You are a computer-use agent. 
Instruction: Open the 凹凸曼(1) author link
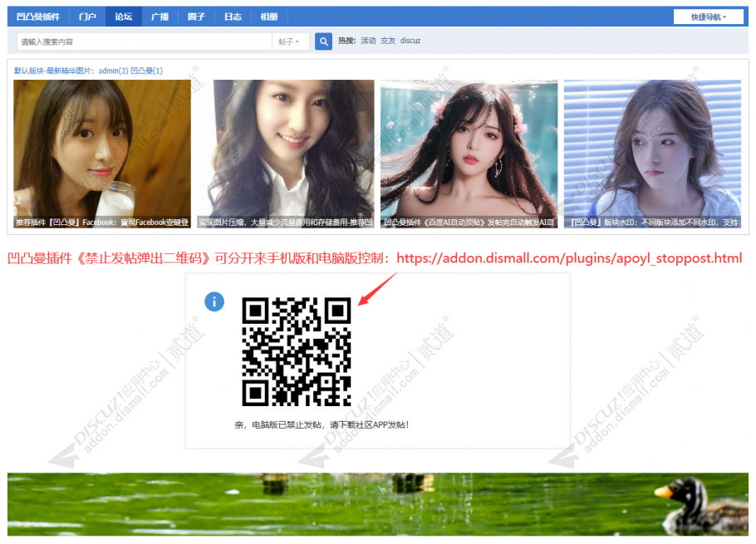point(146,71)
